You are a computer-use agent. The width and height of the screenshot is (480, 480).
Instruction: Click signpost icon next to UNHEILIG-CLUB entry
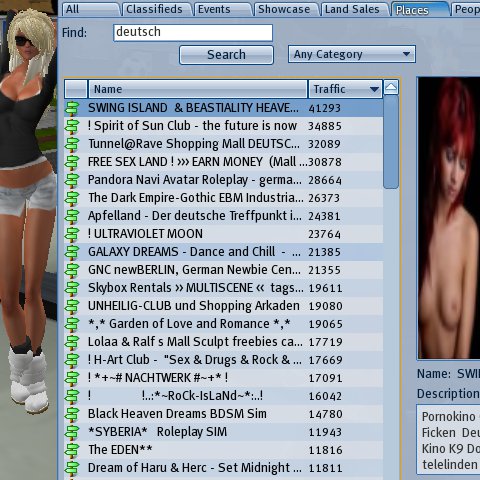point(72,306)
